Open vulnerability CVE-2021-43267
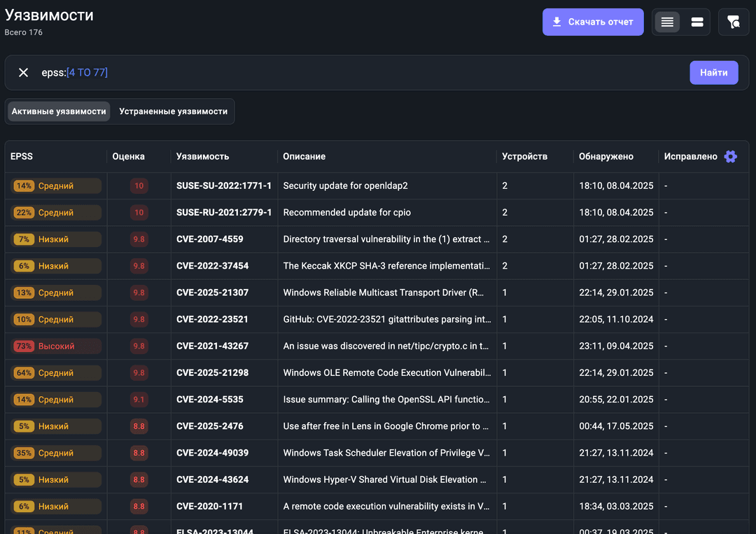Image resolution: width=756 pixels, height=534 pixels. coord(212,346)
